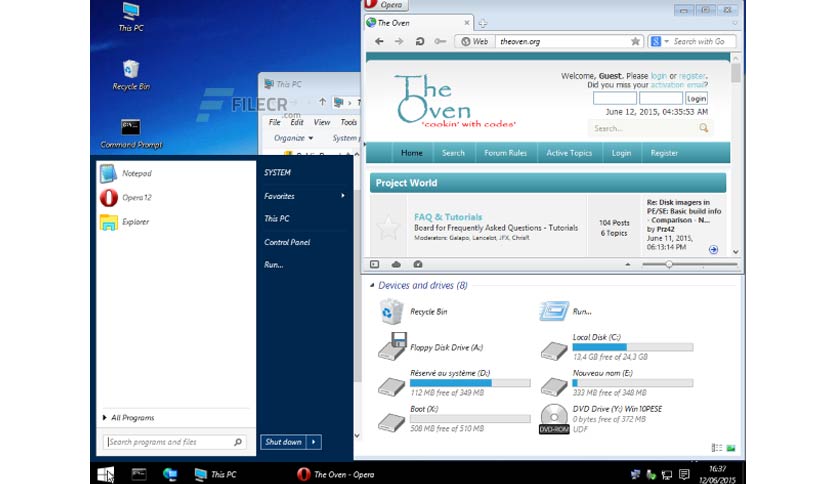Click the go-to-last-post arrow icon
Viewport: 836px width, 484px height.
[x=713, y=249]
